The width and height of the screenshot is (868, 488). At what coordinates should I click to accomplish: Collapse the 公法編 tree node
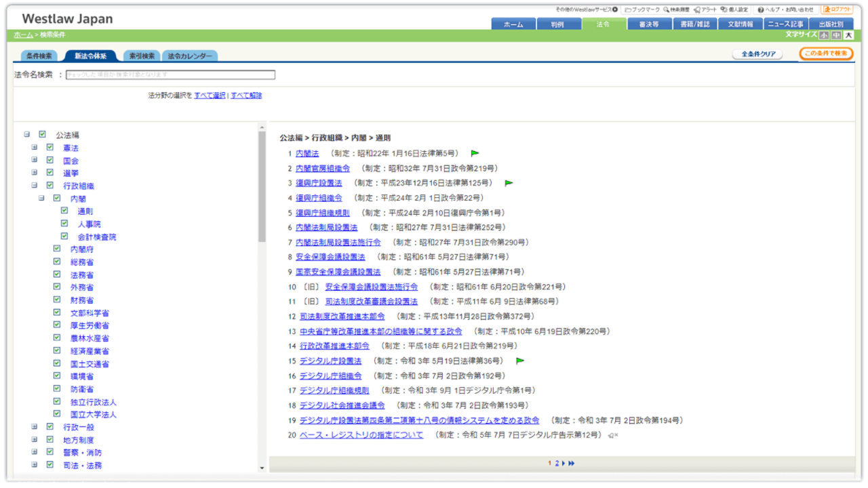pyautogui.click(x=26, y=134)
